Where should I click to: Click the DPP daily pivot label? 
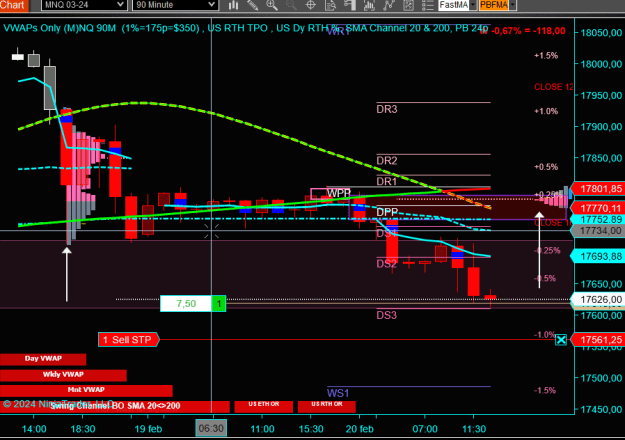[387, 212]
